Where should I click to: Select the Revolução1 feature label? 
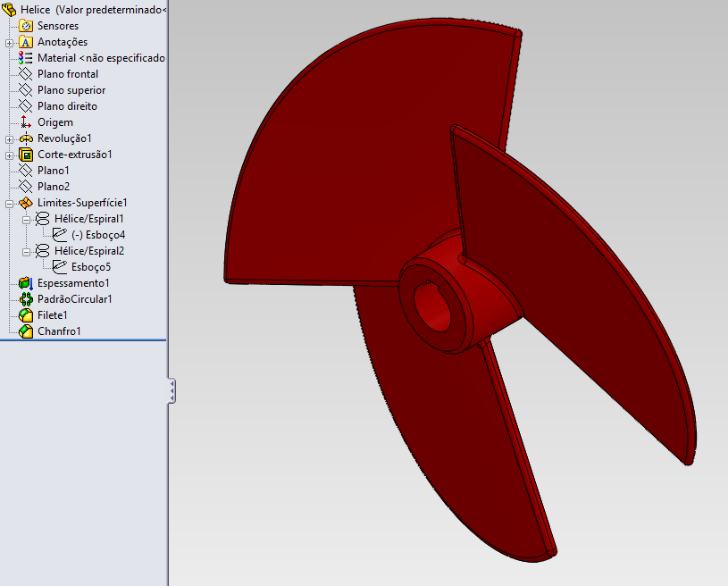[x=64, y=138]
